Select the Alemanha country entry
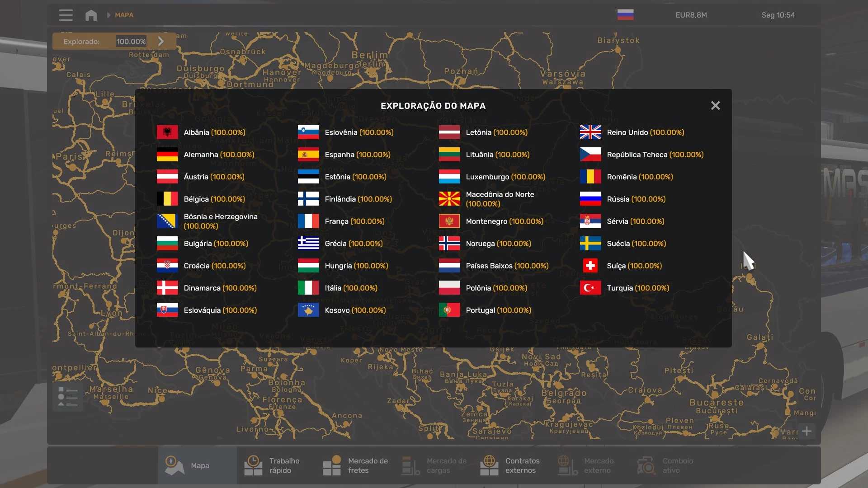This screenshot has width=868, height=488. tap(219, 155)
